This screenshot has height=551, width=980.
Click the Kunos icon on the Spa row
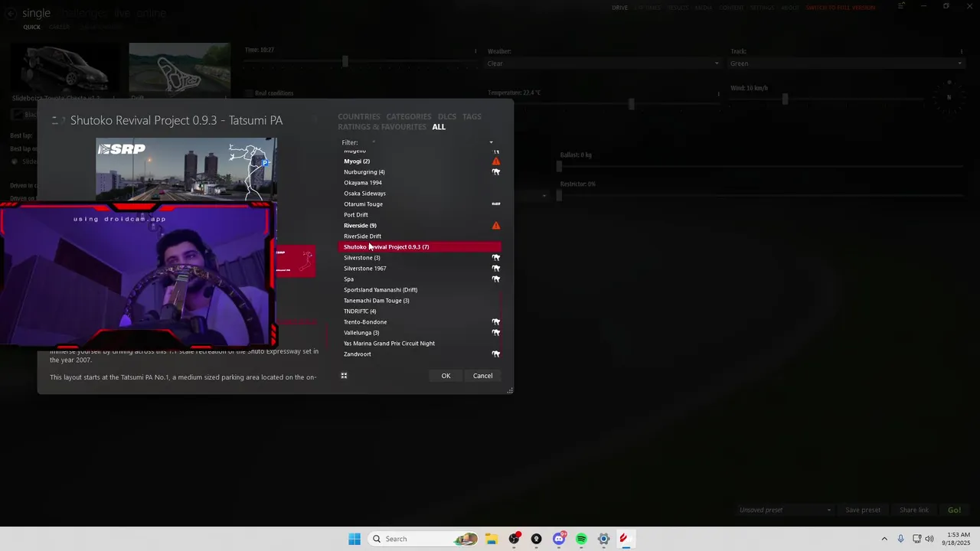point(496,279)
